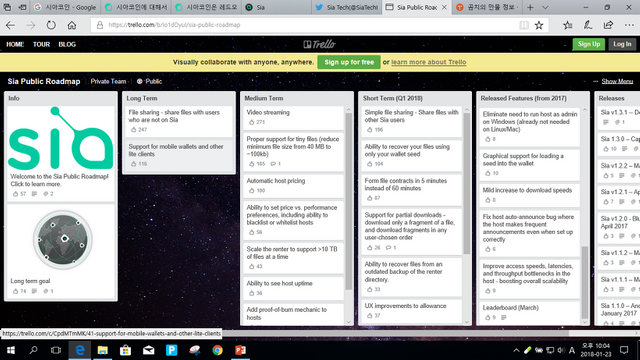This screenshot has height=360, width=640.
Task: Switch to the Sia Tech Twitter tab
Action: 347,7
